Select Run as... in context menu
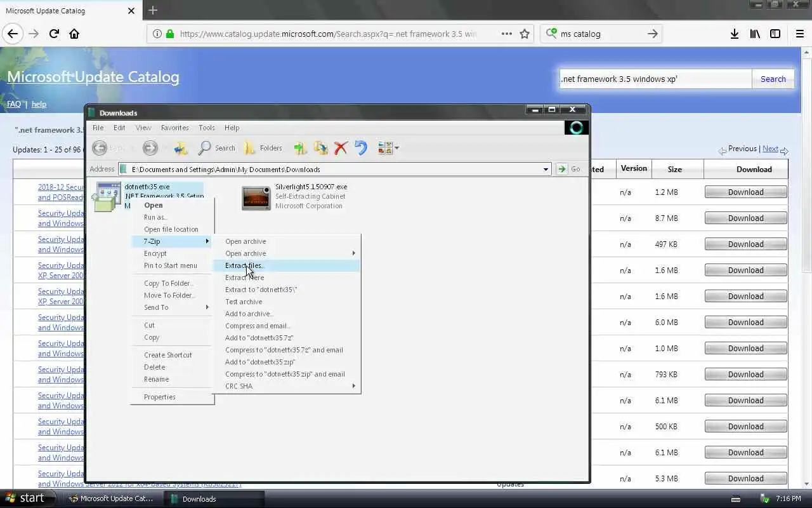 pyautogui.click(x=172, y=217)
